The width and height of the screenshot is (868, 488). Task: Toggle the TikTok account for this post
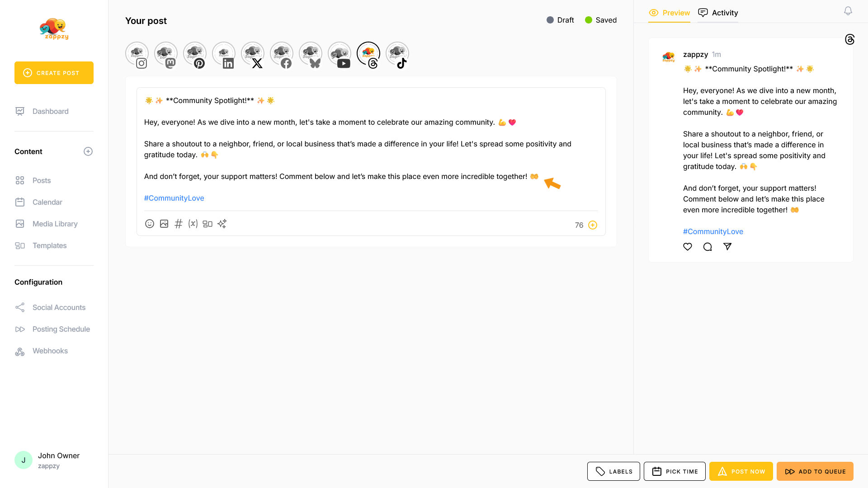coord(397,54)
